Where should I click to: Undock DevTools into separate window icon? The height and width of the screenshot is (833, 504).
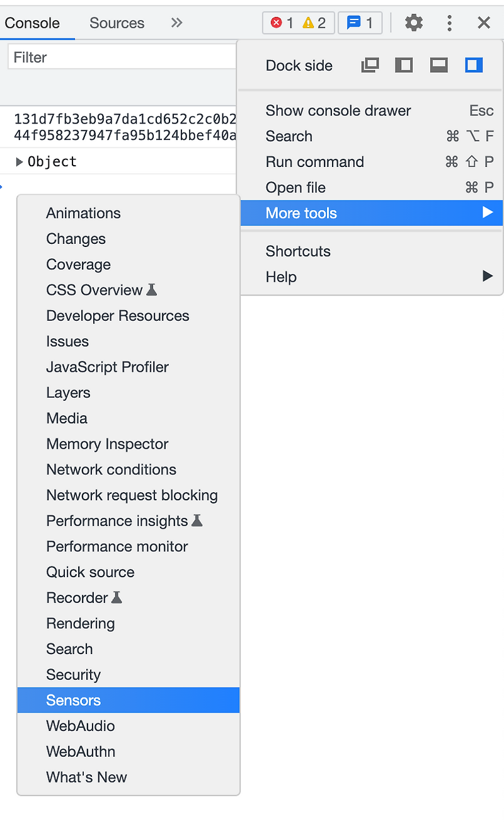coord(370,65)
